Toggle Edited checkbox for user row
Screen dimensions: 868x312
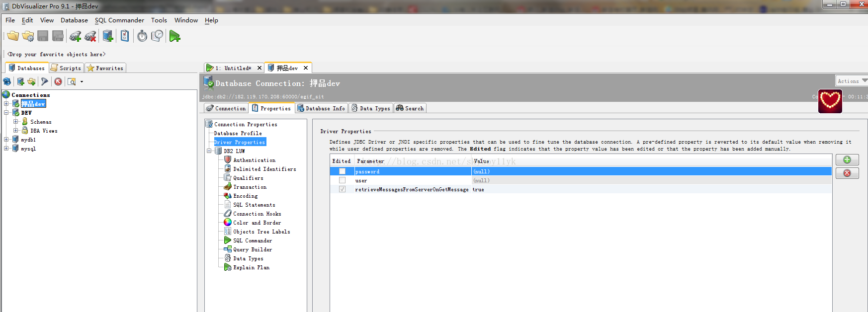pos(342,180)
